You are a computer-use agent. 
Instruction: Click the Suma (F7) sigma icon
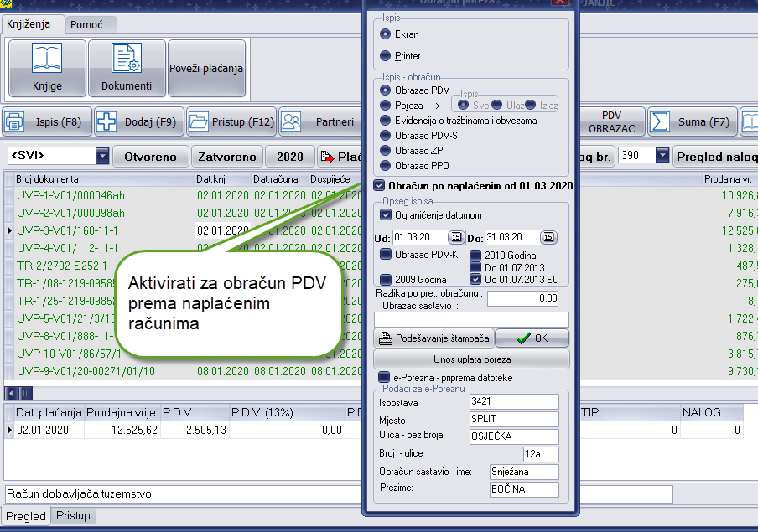pyautogui.click(x=662, y=122)
